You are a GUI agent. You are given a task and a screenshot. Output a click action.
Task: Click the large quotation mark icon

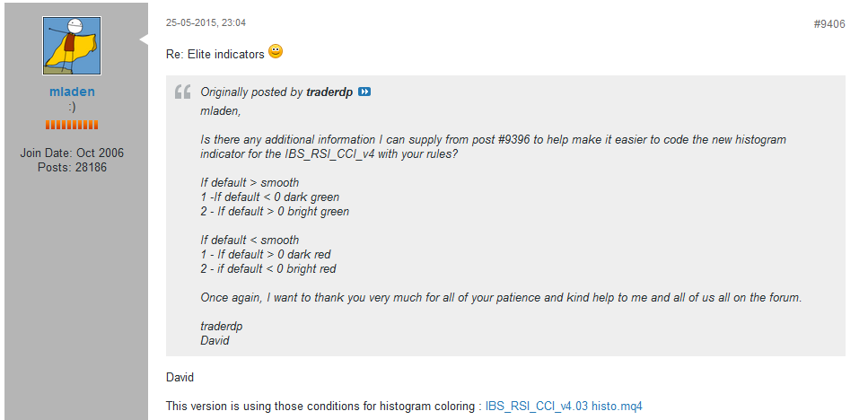pyautogui.click(x=183, y=92)
